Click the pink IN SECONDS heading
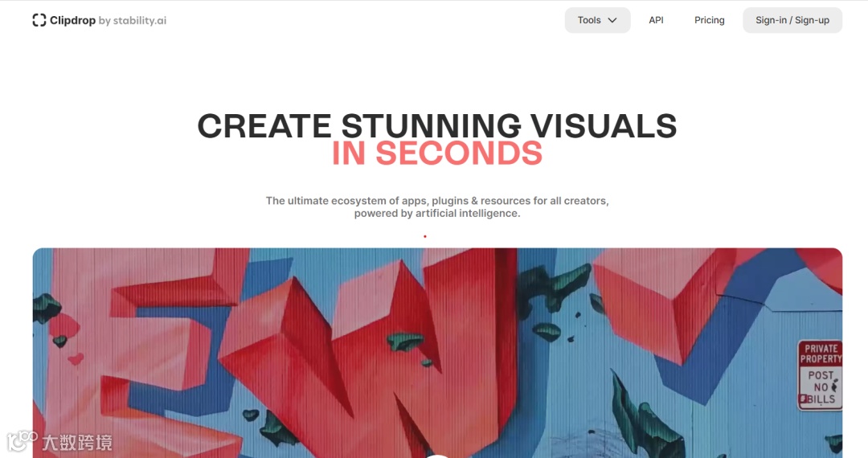Screen dimensions: 868x458 [436, 153]
